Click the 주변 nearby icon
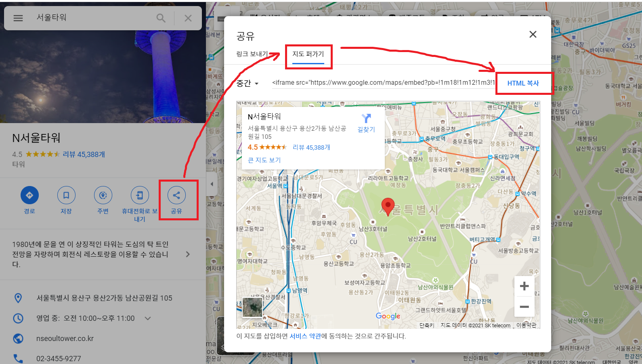 (103, 195)
